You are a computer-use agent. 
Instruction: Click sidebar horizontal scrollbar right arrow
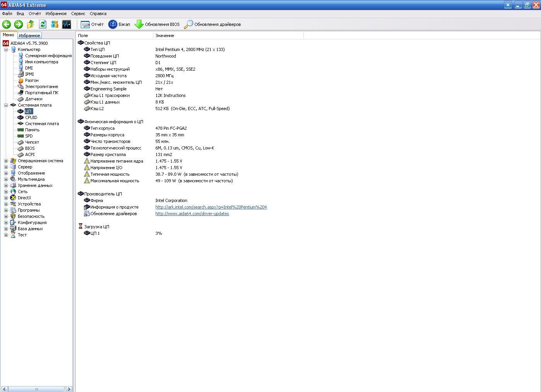point(69,389)
